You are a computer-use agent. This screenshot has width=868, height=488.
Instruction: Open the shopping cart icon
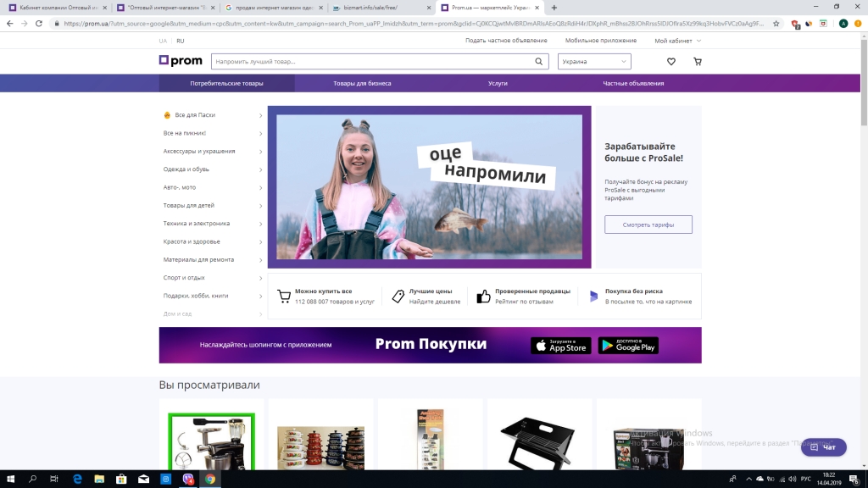coord(698,61)
